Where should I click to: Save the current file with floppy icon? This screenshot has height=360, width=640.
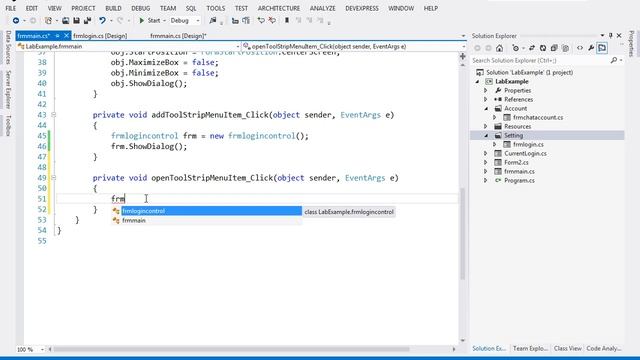(x=76, y=20)
